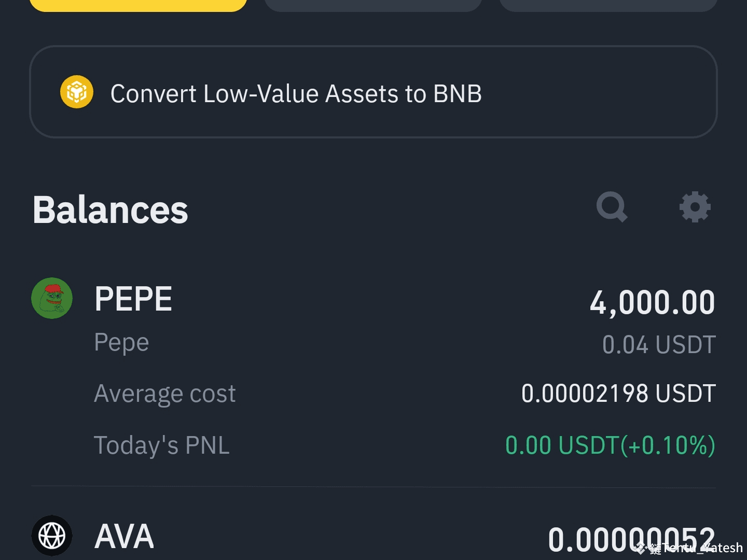Open Convert Low-Value Assets to BNB
This screenshot has width=747, height=560.
[296, 93]
